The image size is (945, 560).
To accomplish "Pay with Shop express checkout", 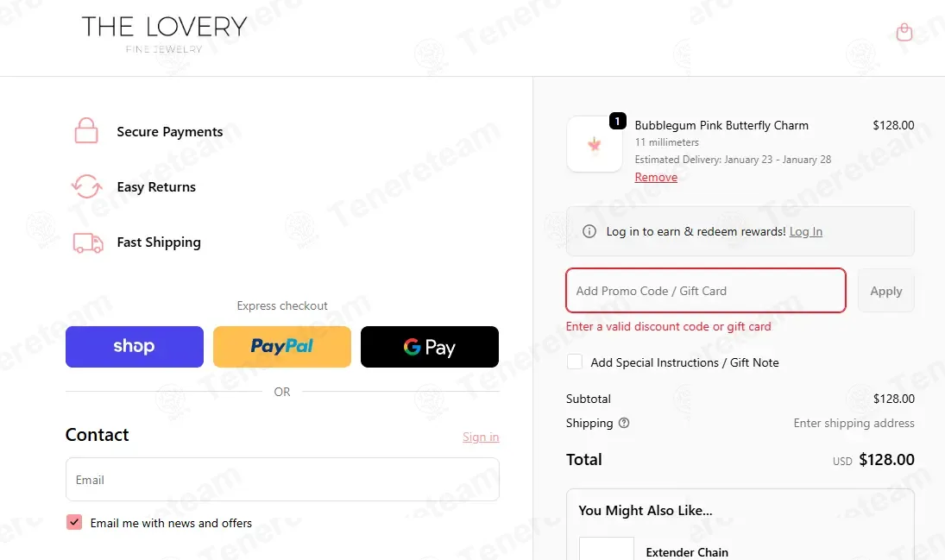I will click(x=135, y=347).
